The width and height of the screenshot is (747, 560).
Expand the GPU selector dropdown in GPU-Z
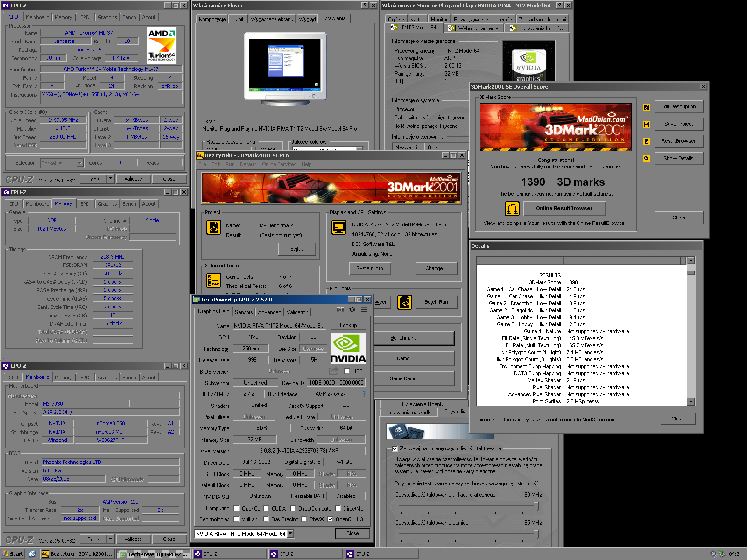pos(290,533)
